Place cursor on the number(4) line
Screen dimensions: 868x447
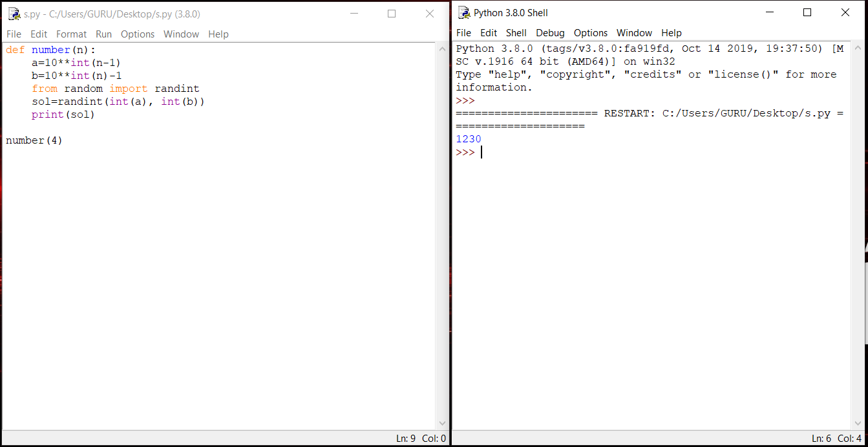coord(34,140)
